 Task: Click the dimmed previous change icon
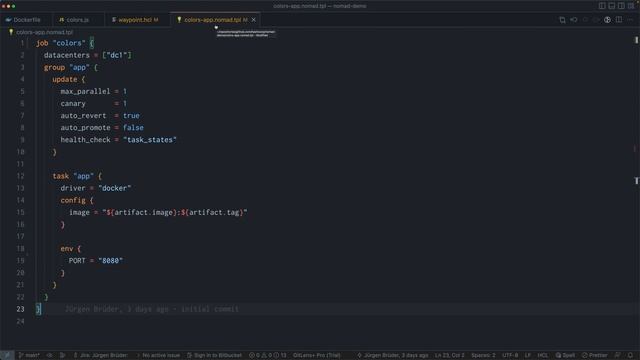click(585, 20)
